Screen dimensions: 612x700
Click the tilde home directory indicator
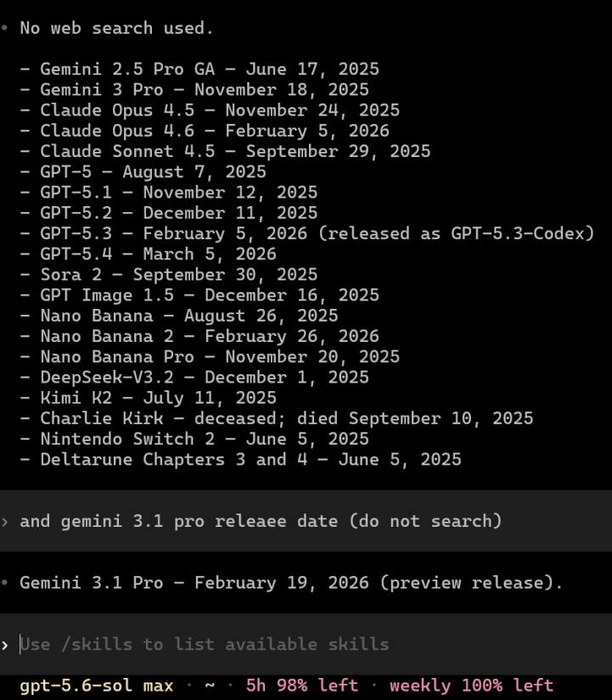pyautogui.click(x=210, y=685)
